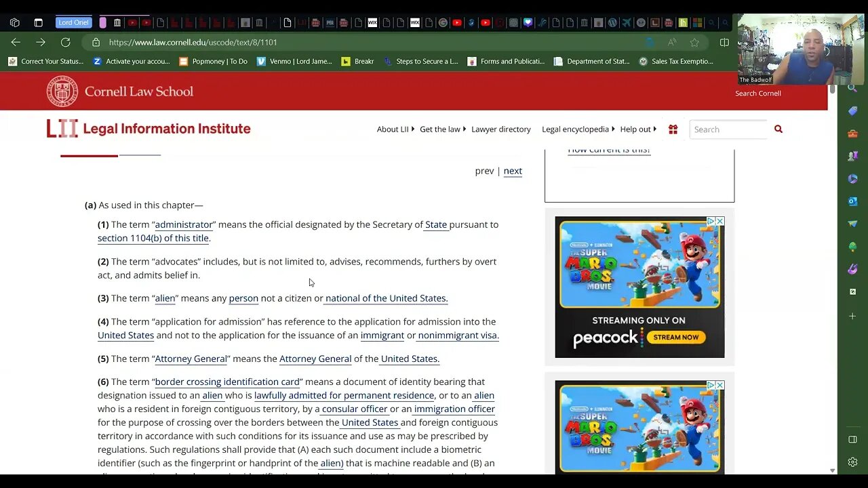This screenshot has width=868, height=488.
Task: Click the red gift box icon
Action: tap(673, 129)
